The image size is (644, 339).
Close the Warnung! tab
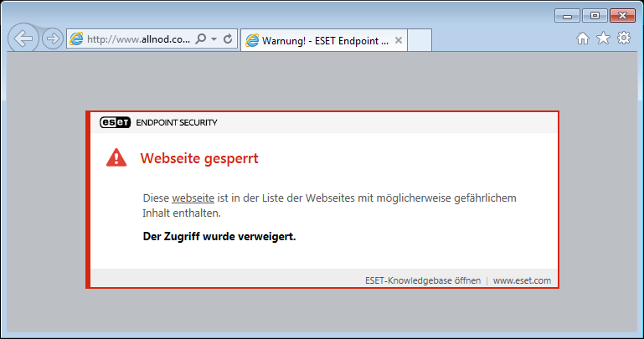[399, 40]
